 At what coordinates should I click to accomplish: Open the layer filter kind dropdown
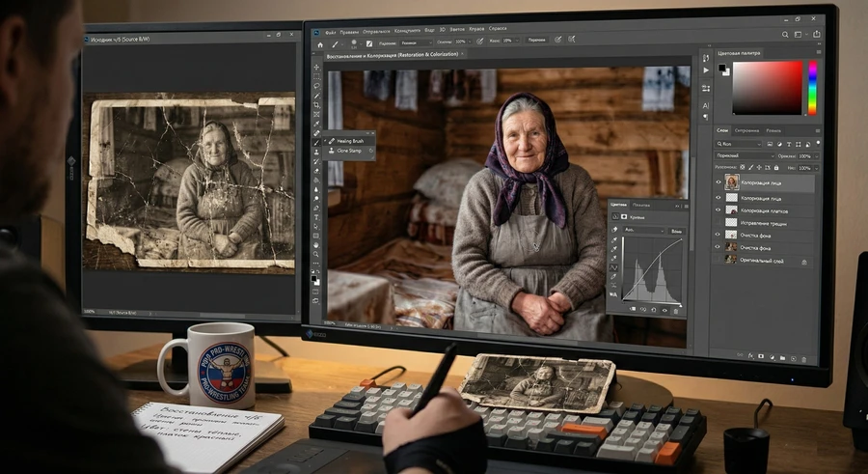click(x=738, y=144)
